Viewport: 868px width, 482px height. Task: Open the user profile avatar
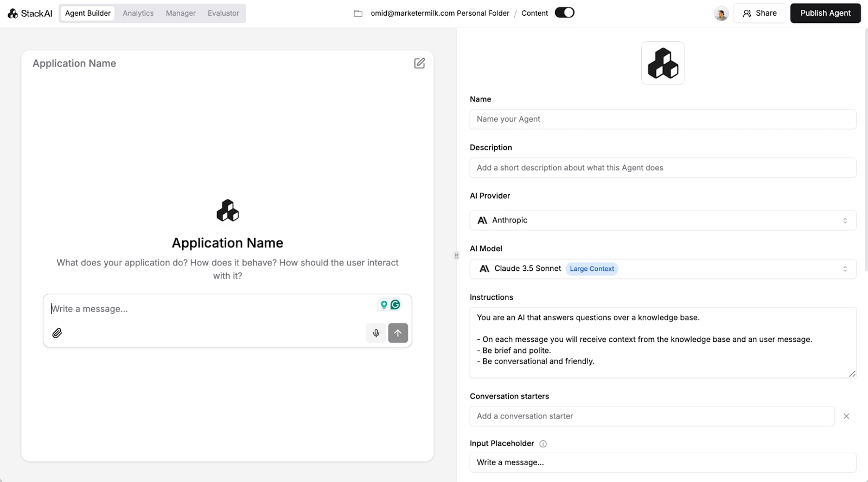click(x=721, y=14)
